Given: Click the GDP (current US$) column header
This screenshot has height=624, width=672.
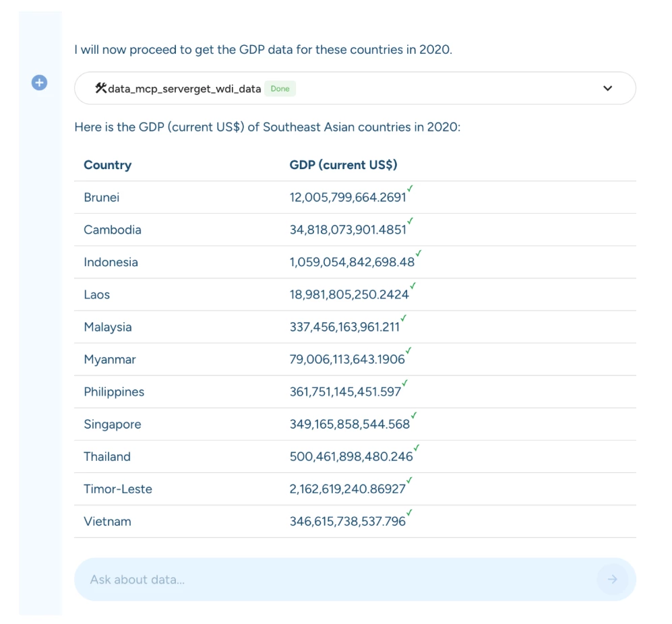Looking at the screenshot, I should [x=343, y=165].
